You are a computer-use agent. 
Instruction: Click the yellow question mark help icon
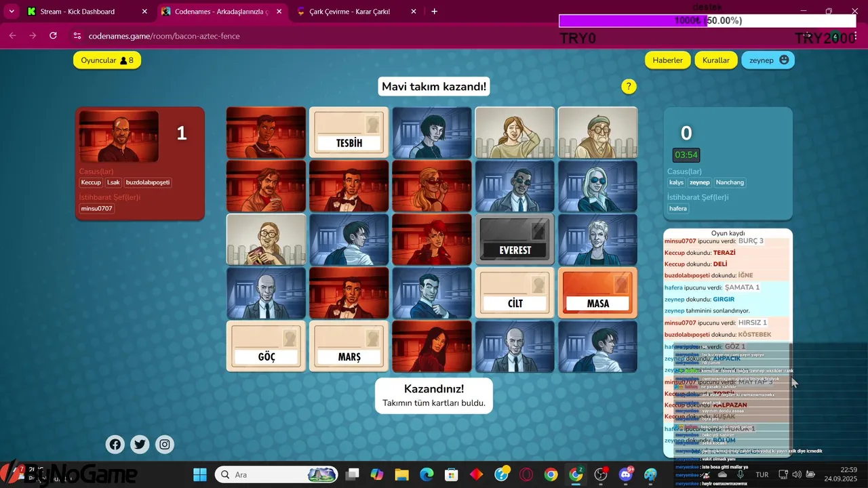tap(629, 87)
